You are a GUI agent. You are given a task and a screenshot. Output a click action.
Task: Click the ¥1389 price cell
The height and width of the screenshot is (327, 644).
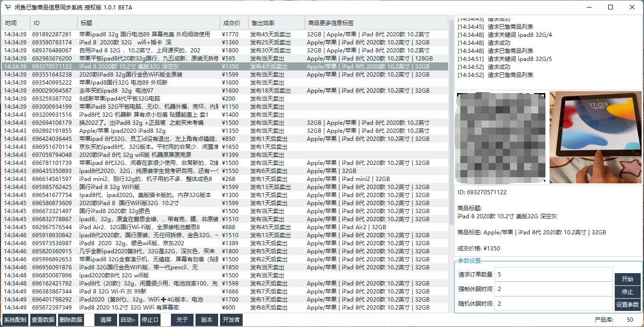(231, 243)
